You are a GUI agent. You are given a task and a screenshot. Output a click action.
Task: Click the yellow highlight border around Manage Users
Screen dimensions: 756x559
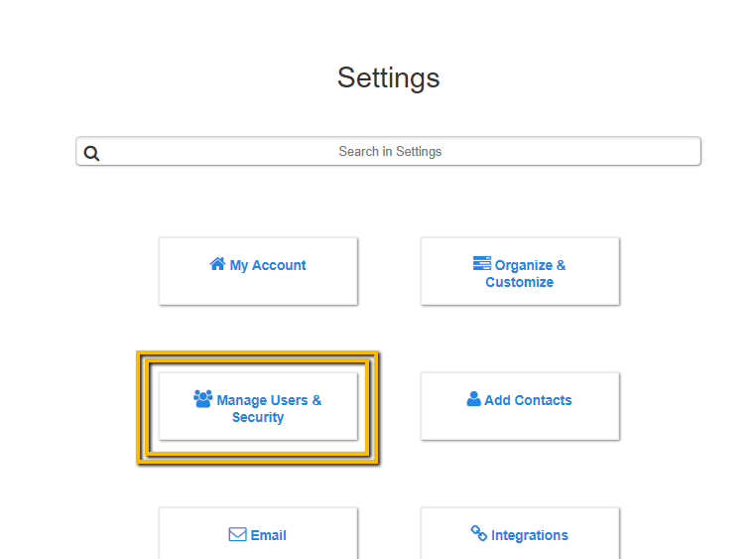click(x=143, y=407)
